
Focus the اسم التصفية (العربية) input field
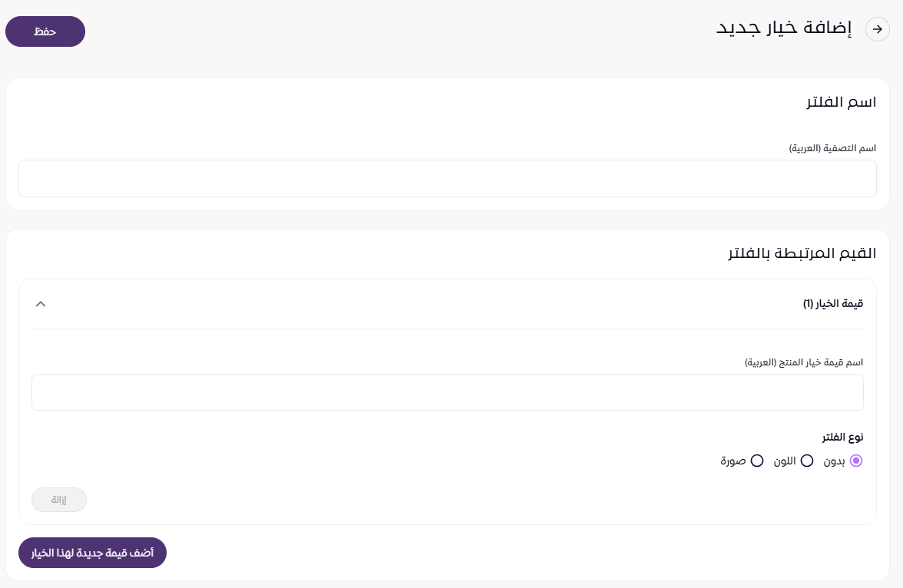pos(447,179)
